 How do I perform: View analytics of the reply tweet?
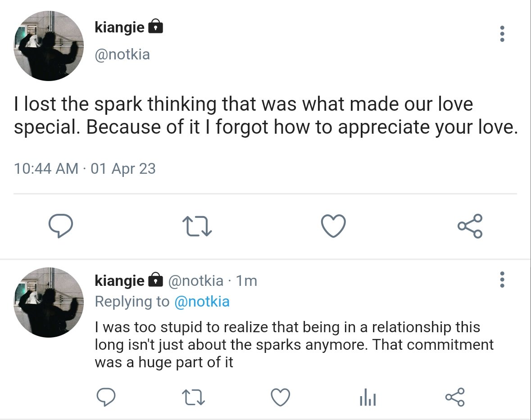368,397
